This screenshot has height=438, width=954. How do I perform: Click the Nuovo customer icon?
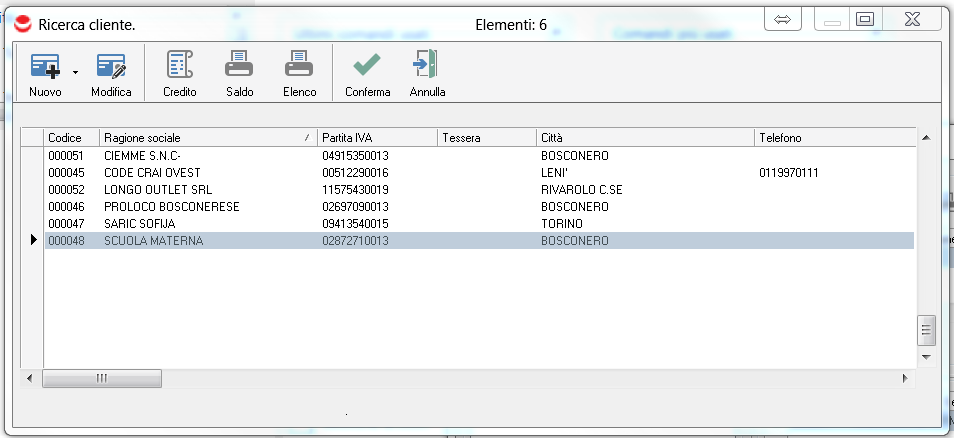(45, 67)
